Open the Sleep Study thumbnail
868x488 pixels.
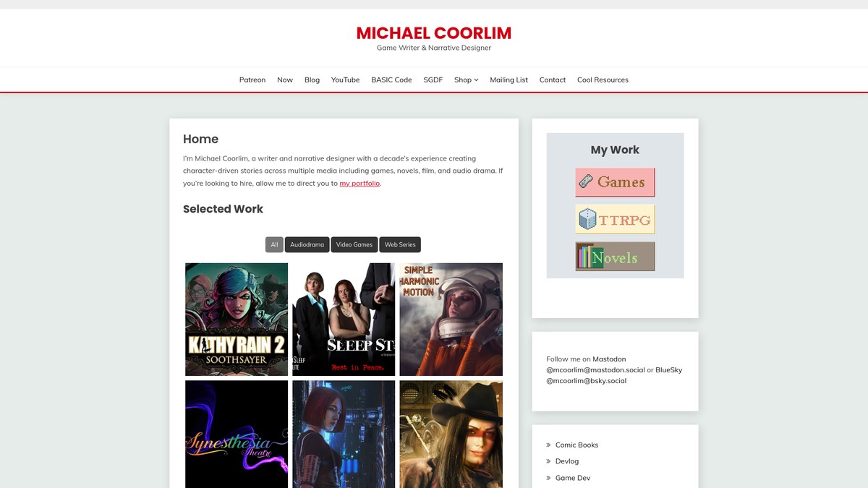click(x=344, y=319)
